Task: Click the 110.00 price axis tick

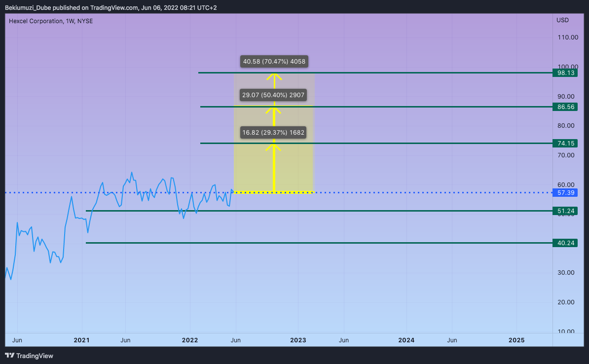Action: (x=568, y=37)
